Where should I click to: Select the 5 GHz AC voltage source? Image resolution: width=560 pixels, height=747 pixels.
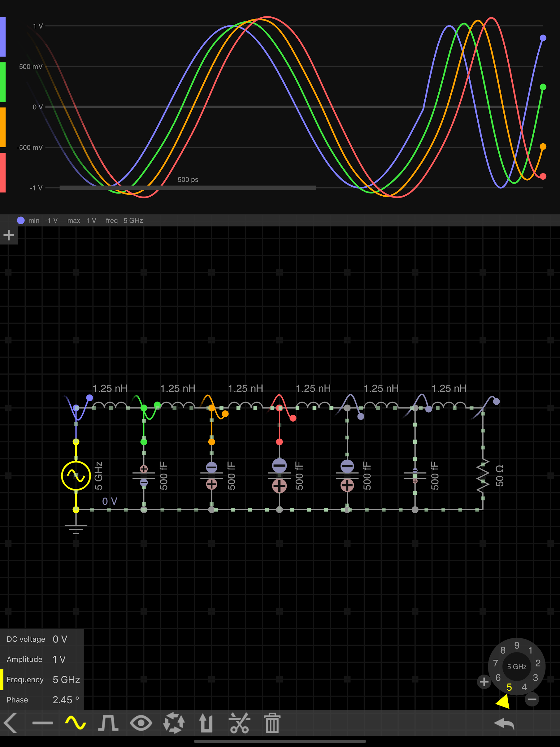(76, 476)
